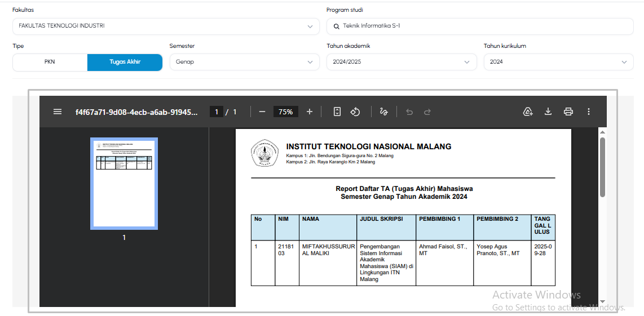
Task: Click the INSTITUT TEKNOLOGI NASIONAL MALANG heading
Action: click(x=369, y=146)
